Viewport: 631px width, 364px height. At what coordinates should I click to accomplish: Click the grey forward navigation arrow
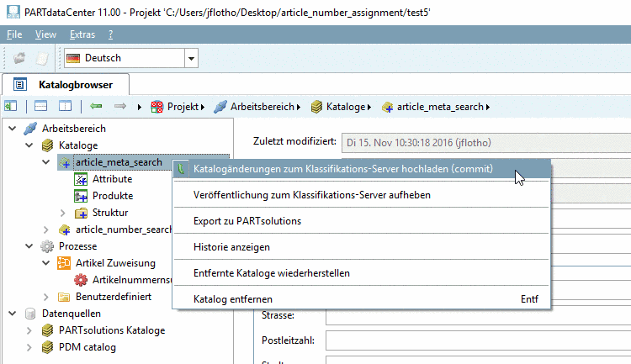119,107
